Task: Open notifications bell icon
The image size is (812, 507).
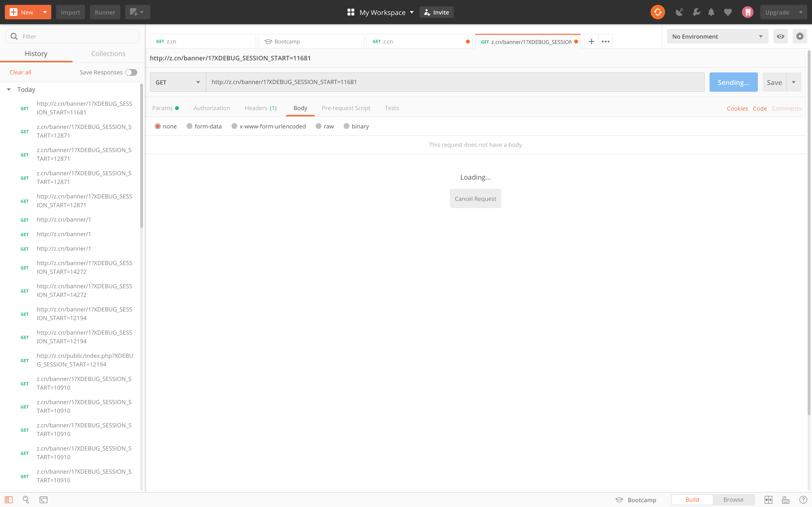Action: tap(711, 12)
